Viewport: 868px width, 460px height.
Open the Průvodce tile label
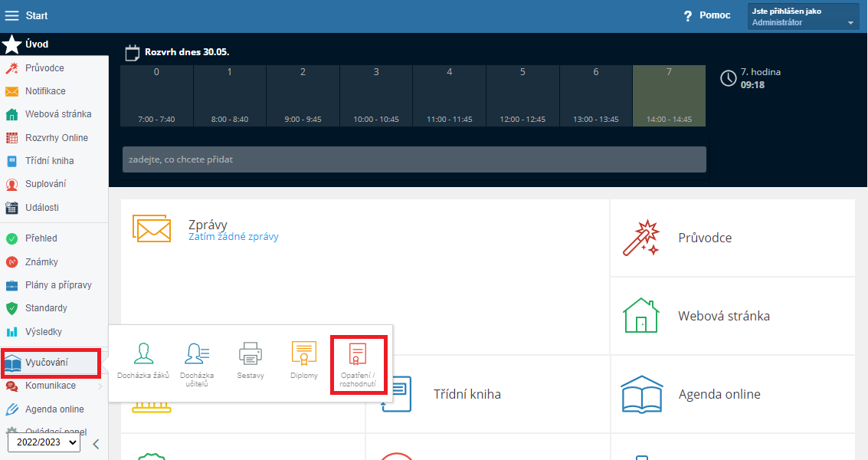coord(705,238)
